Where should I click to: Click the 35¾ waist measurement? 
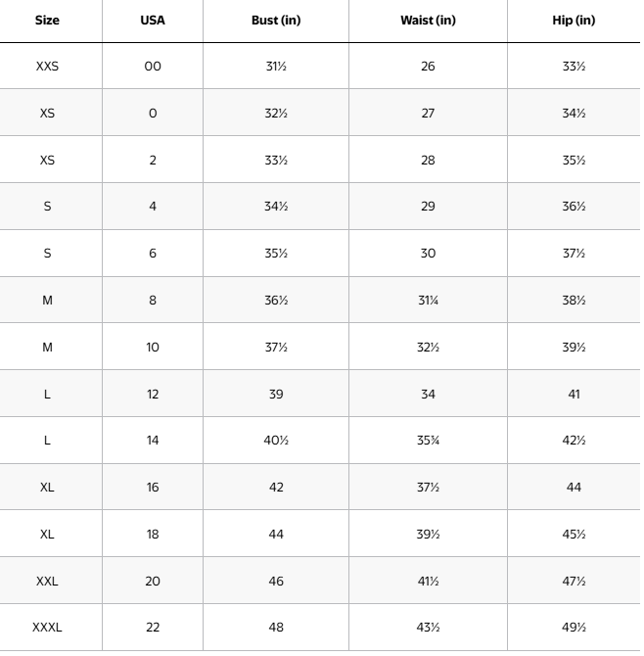click(x=428, y=441)
